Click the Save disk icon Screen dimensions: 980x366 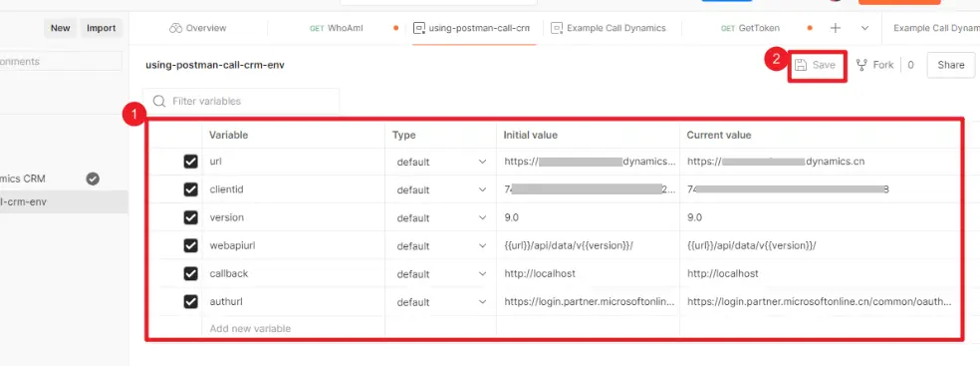pyautogui.click(x=801, y=65)
